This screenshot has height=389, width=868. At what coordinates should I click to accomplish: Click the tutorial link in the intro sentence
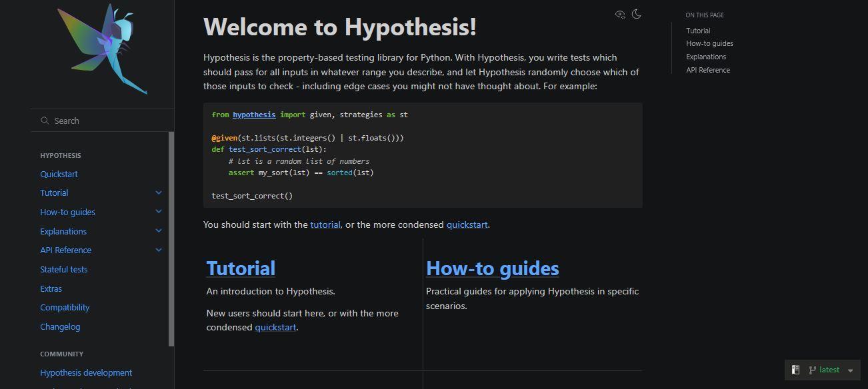click(x=325, y=224)
